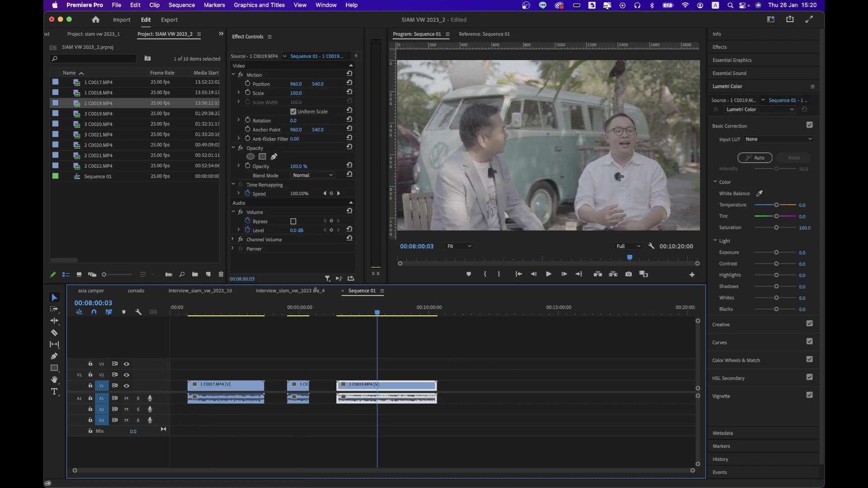Open the Button Editor plus icon

pyautogui.click(x=692, y=274)
